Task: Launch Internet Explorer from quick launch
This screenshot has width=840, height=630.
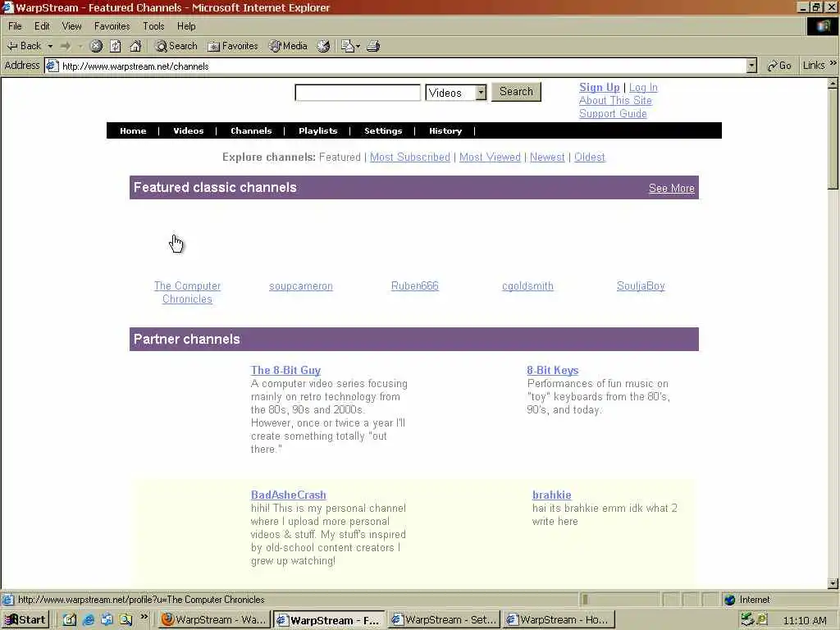Action: pos(89,620)
